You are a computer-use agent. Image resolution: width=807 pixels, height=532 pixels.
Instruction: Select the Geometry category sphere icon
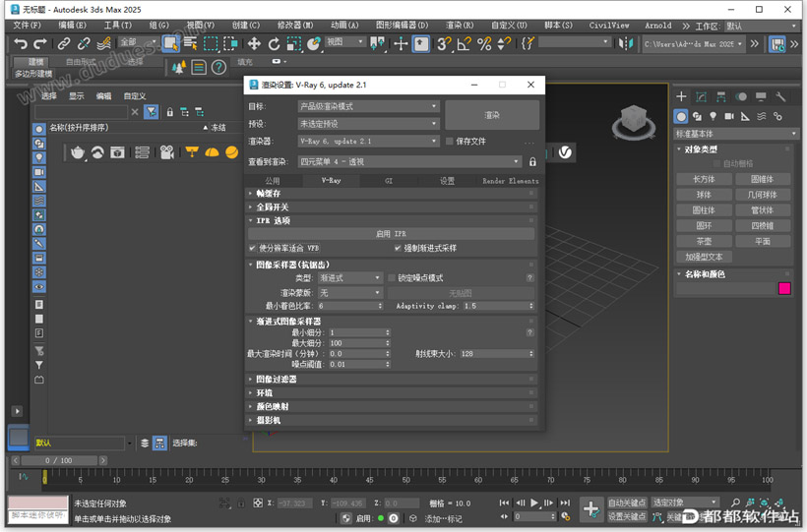pyautogui.click(x=681, y=116)
